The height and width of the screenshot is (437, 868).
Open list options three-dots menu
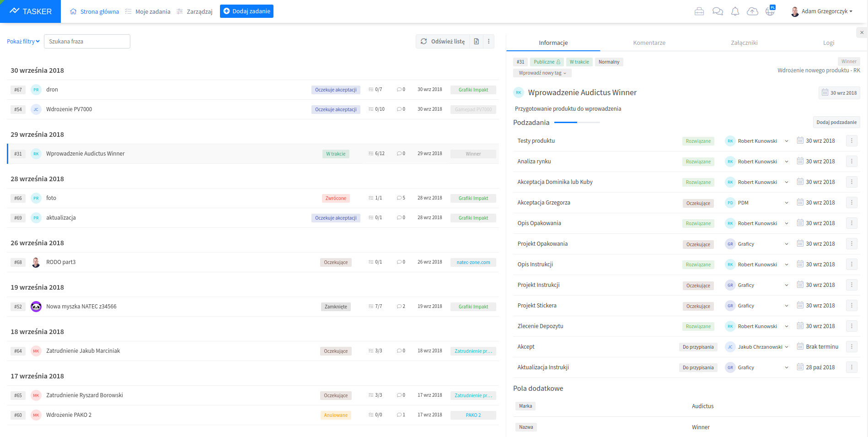(488, 42)
